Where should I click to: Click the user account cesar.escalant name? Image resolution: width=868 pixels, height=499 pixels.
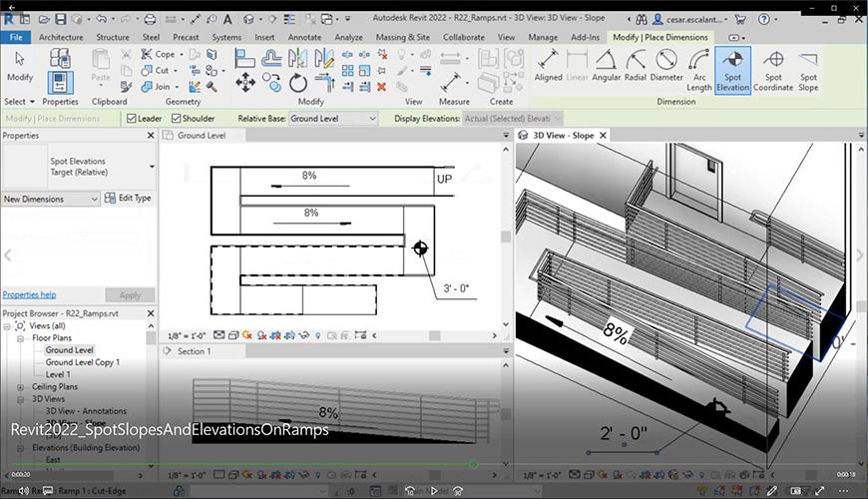[694, 19]
